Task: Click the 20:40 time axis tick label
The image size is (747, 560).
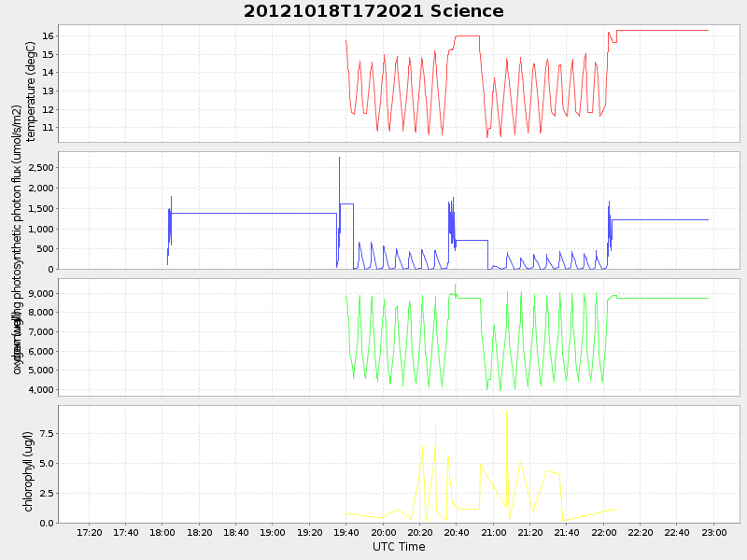Action: tap(457, 533)
